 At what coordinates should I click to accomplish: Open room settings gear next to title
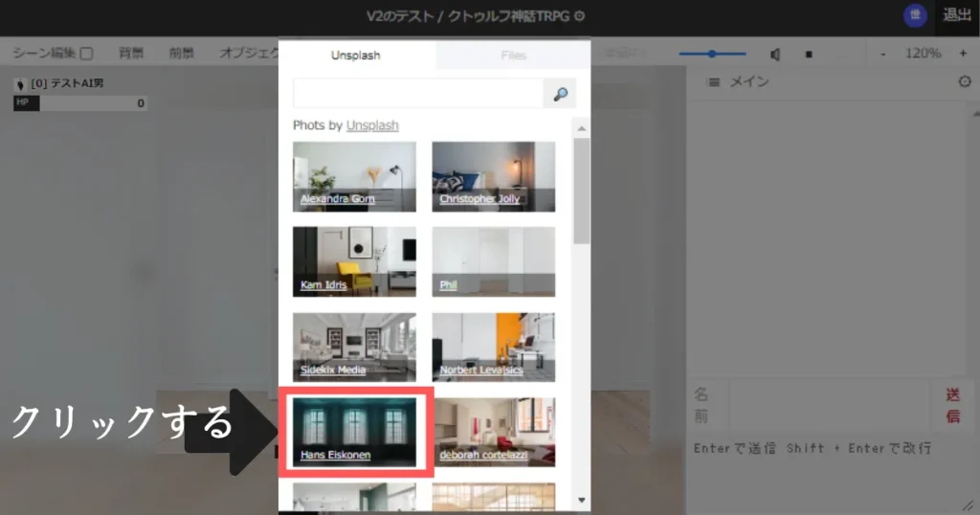[x=579, y=16]
